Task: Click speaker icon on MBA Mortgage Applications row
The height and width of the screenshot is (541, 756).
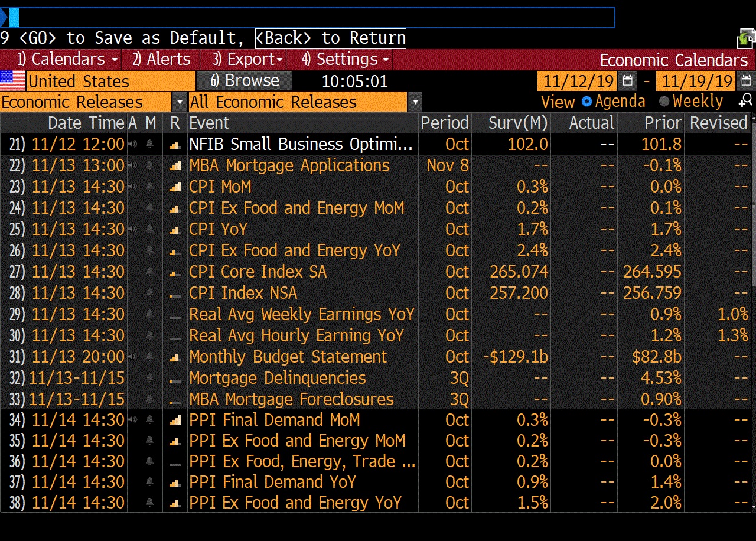Action: (132, 165)
